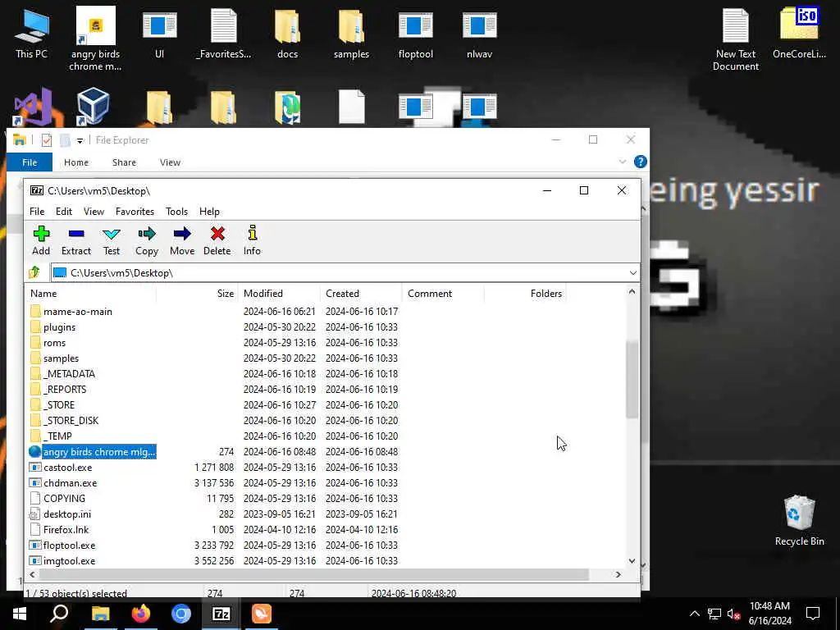Select the nlwav desktop icon
The image size is (840, 630).
pyautogui.click(x=479, y=33)
